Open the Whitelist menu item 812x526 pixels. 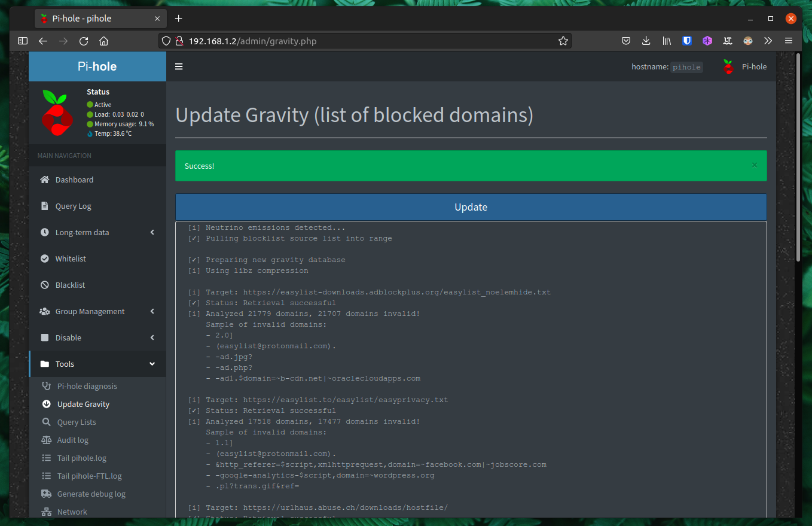pyautogui.click(x=97, y=259)
